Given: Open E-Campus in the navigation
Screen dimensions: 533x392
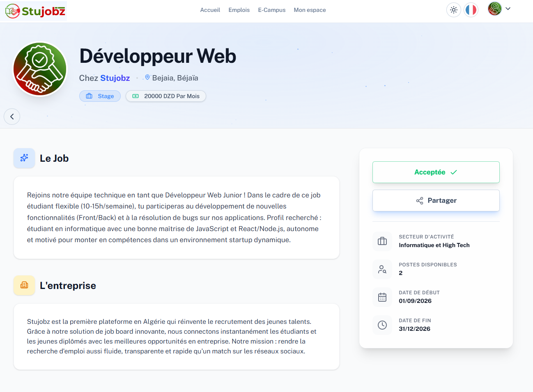Looking at the screenshot, I should (x=272, y=10).
